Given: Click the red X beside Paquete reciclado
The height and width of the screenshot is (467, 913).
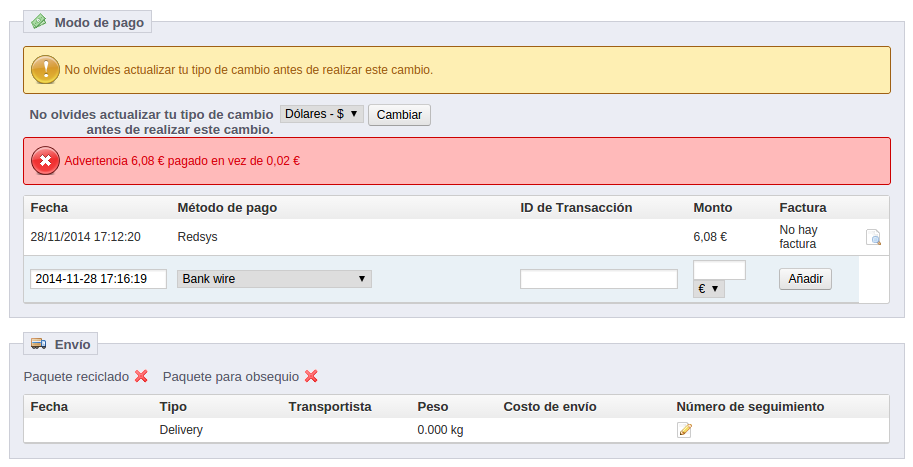Looking at the screenshot, I should [x=141, y=376].
